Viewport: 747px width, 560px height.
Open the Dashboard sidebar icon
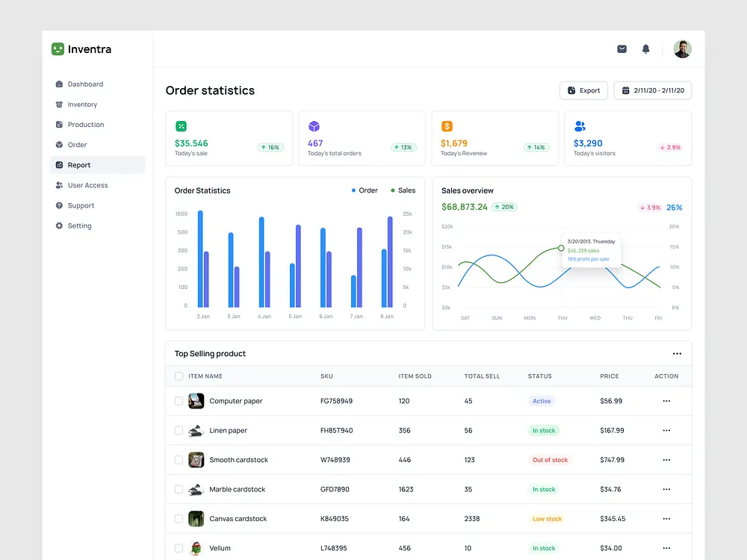pos(60,84)
